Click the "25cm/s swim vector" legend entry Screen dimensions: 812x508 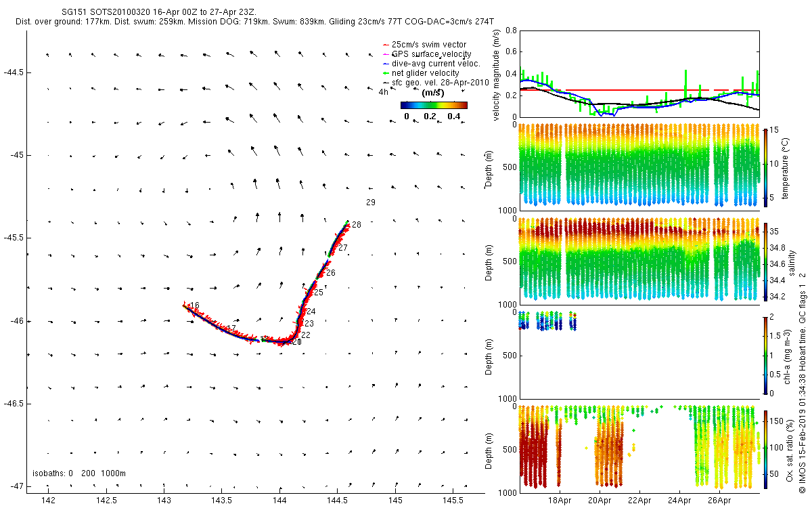(x=429, y=44)
